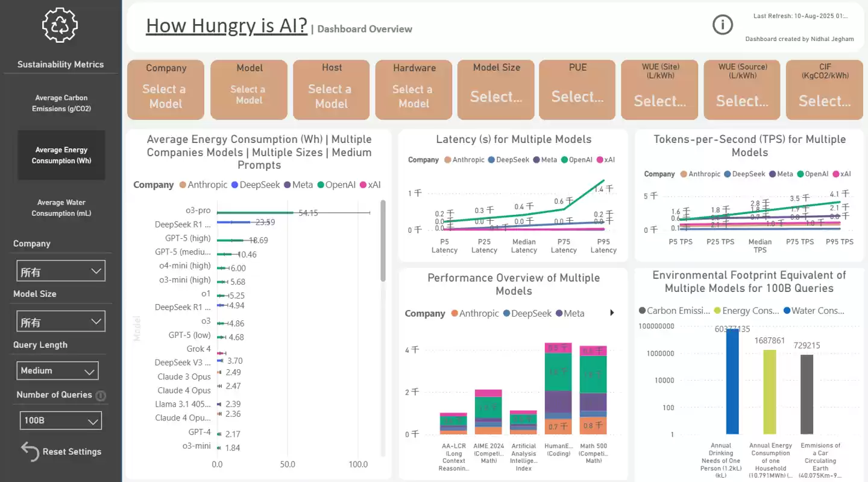This screenshot has height=482, width=868.
Task: Click info icon beside Number of Queries
Action: pos(101,396)
